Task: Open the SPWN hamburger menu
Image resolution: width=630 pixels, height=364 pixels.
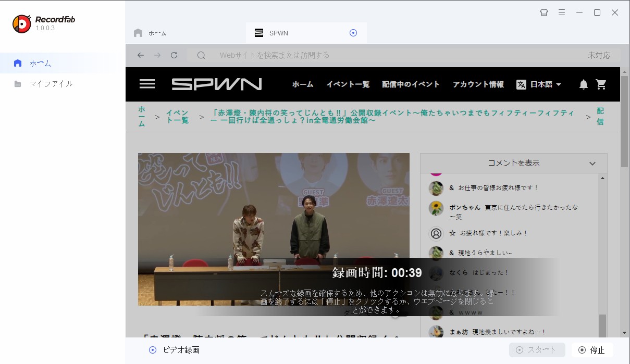Action: [x=147, y=84]
